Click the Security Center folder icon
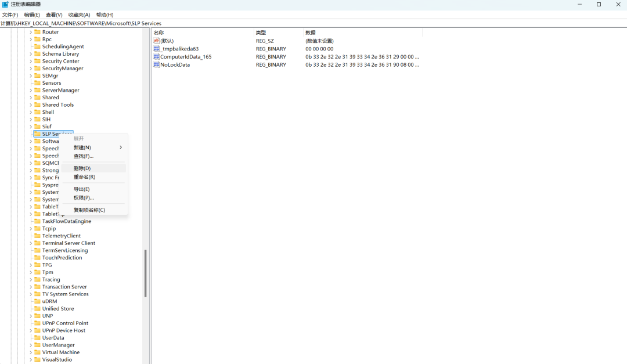Screen dimensions: 627x364 37,61
